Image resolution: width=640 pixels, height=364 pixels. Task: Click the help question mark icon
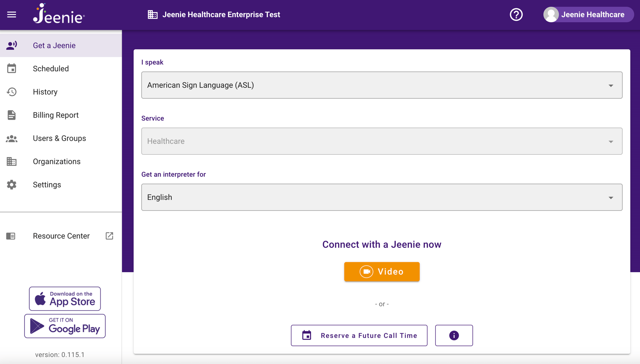tap(516, 14)
